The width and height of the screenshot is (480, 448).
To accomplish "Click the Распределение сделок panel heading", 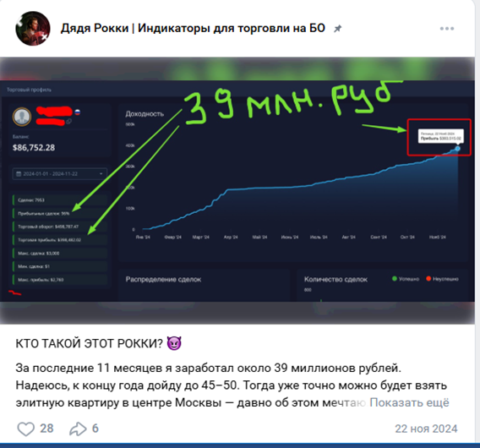I will [x=163, y=279].
